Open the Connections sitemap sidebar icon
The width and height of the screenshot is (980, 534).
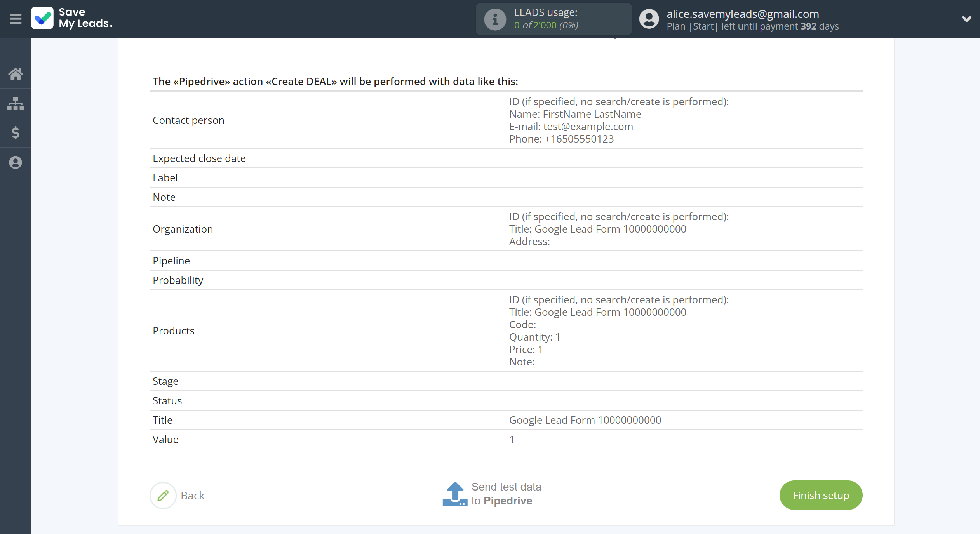tap(16, 103)
